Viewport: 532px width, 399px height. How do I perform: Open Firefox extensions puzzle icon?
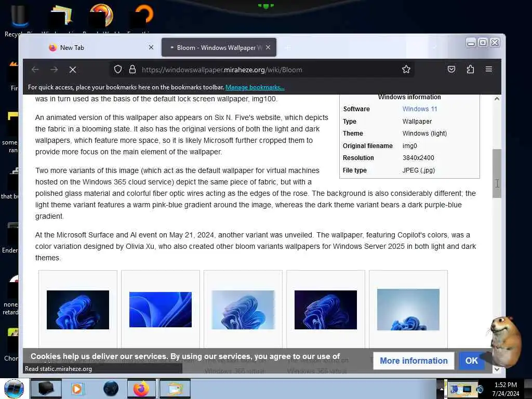(470, 70)
